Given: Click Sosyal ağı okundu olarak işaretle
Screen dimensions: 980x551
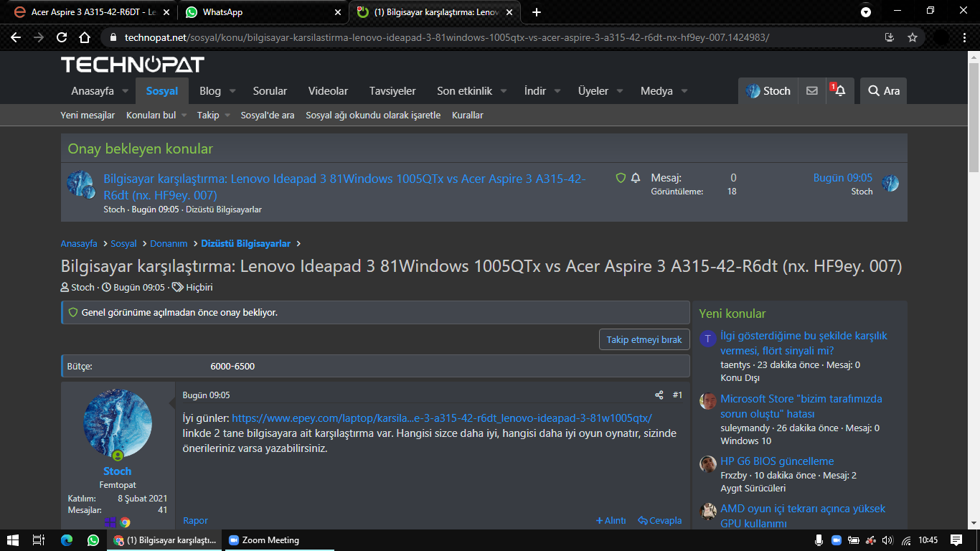Looking at the screenshot, I should tap(373, 115).
